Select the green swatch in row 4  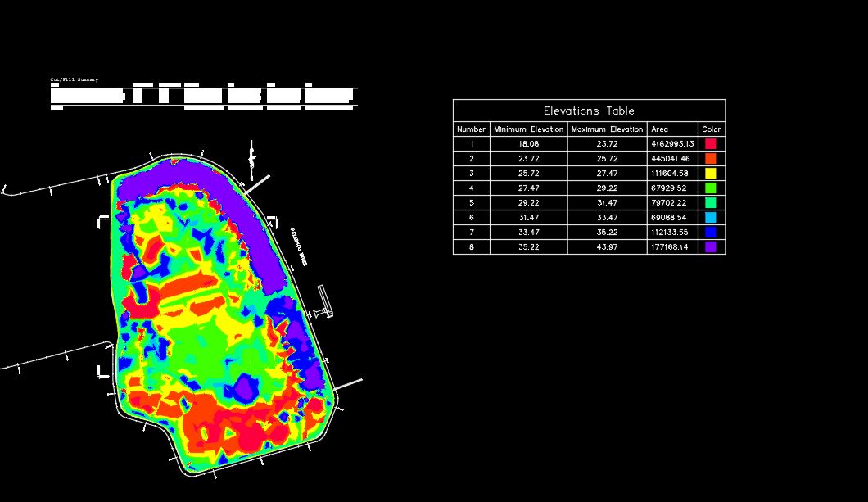tap(711, 188)
